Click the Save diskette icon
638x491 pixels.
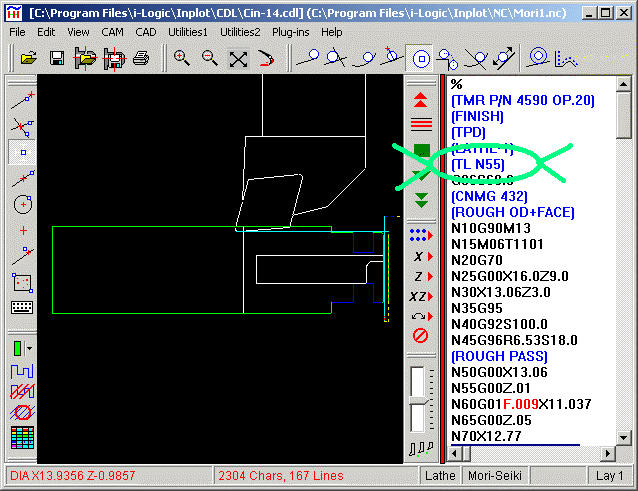pos(57,58)
